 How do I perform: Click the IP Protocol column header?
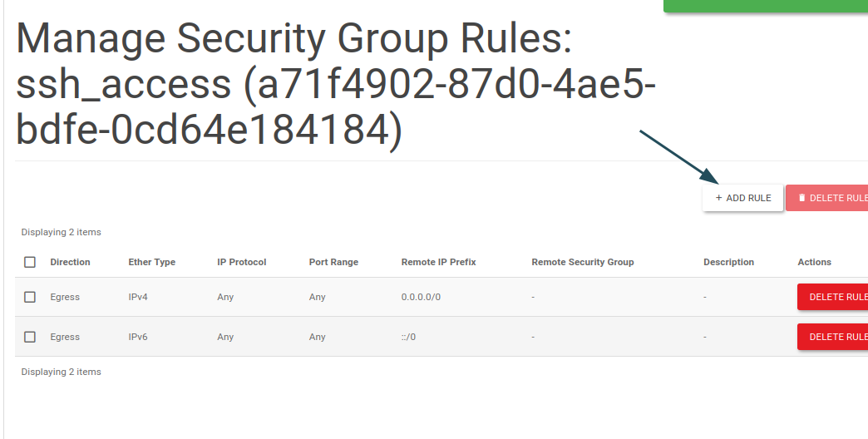241,262
